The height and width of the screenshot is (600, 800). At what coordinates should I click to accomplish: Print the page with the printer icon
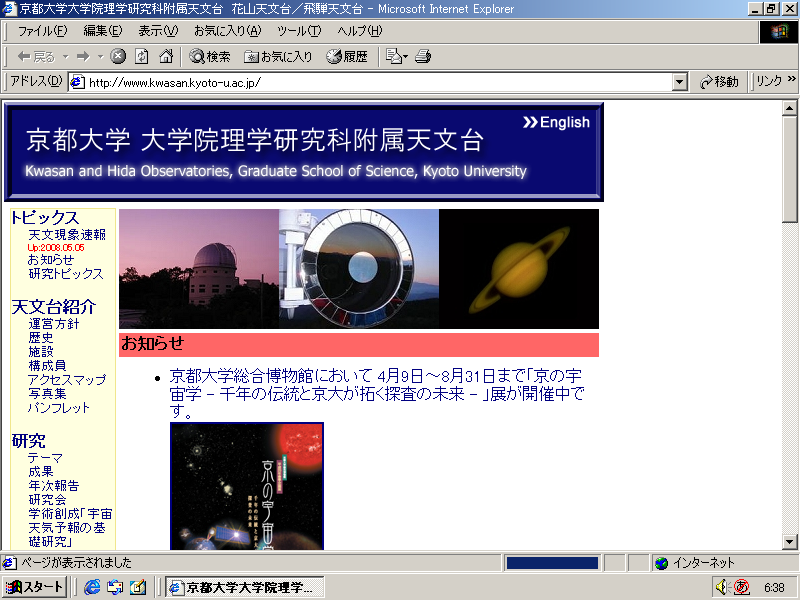coord(423,57)
